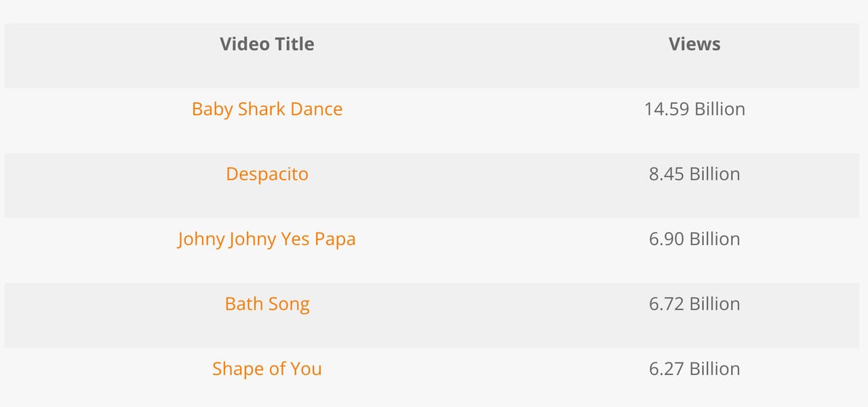Select the Bath Song table row
868x407 pixels.
pyautogui.click(x=475, y=315)
